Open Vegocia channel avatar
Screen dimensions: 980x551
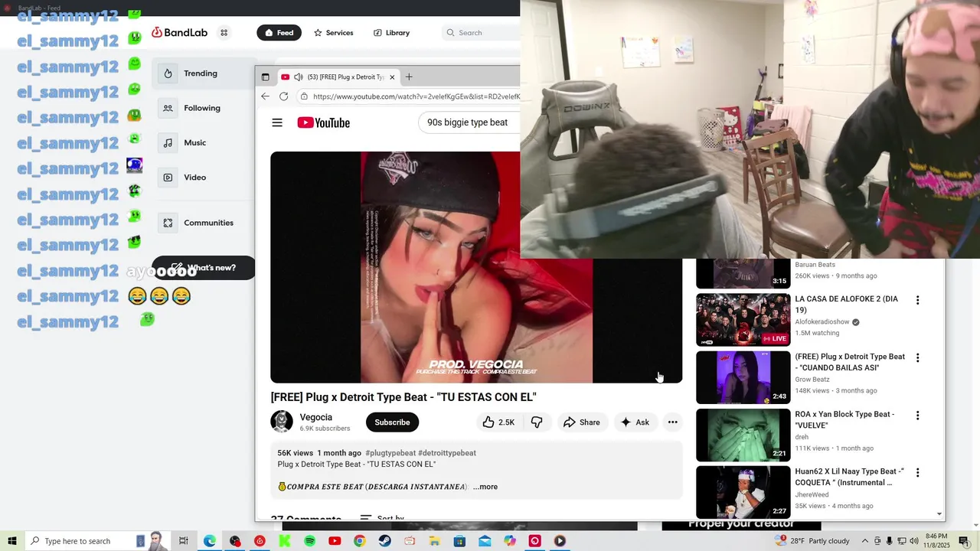282,422
